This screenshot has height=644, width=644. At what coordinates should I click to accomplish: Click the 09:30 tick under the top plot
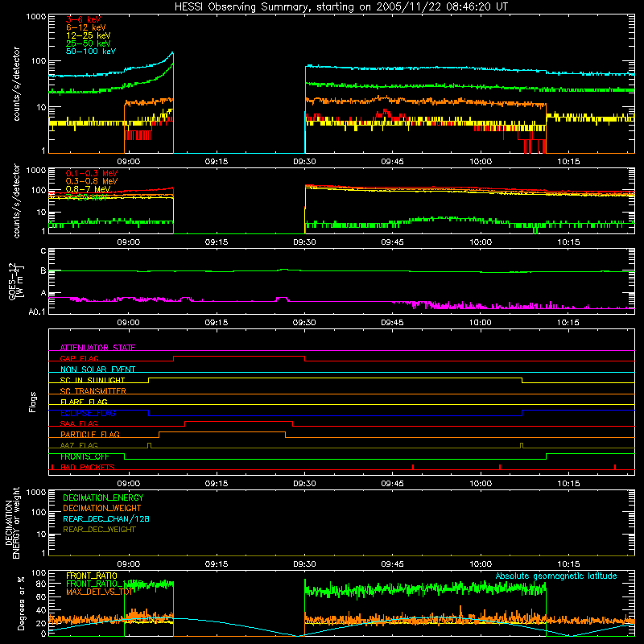(304, 162)
